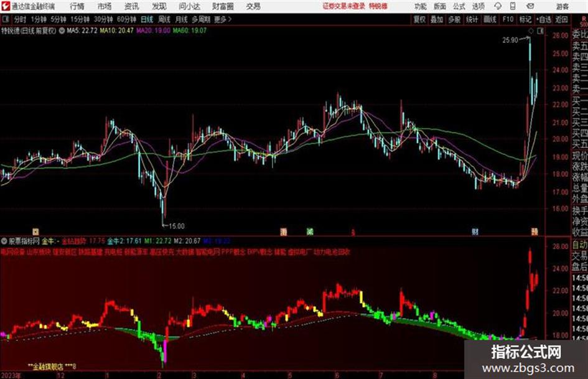This screenshot has height=379, width=588.
Task: Open the mobile phone icon
Action: [x=513, y=6]
